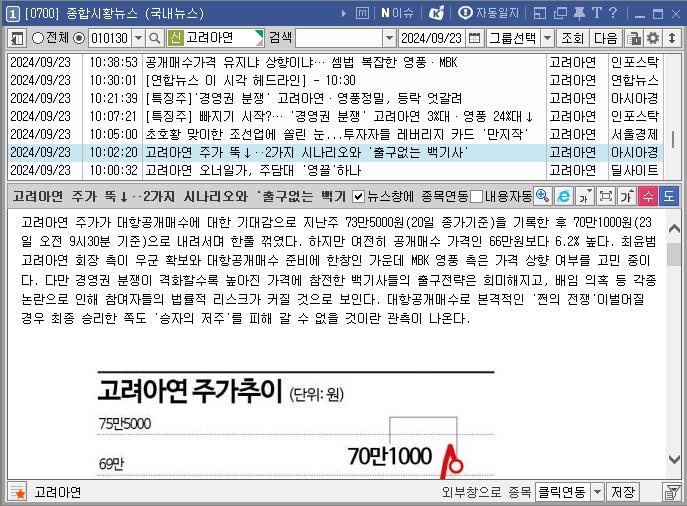Click the news list scrollbar thumb
This screenshot has width=687, height=506.
point(673,139)
